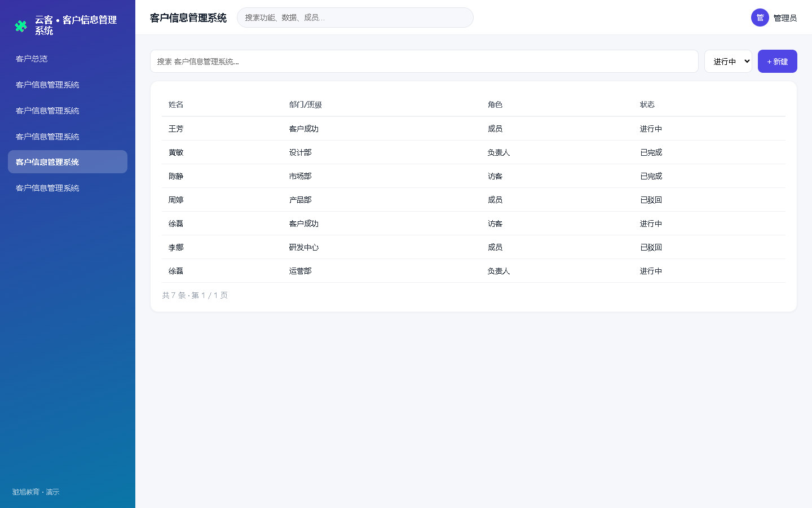Select the name cell 李娜
The width and height of the screenshot is (812, 508).
point(176,247)
